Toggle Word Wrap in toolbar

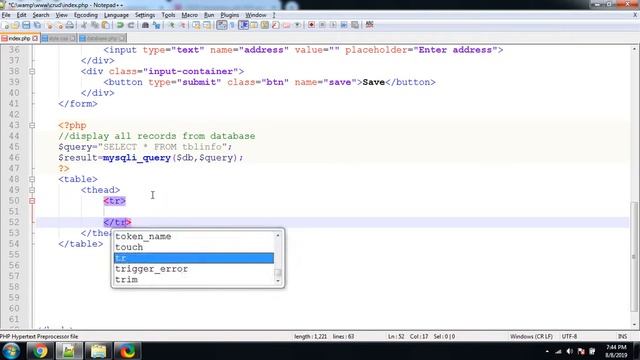[x=221, y=25]
